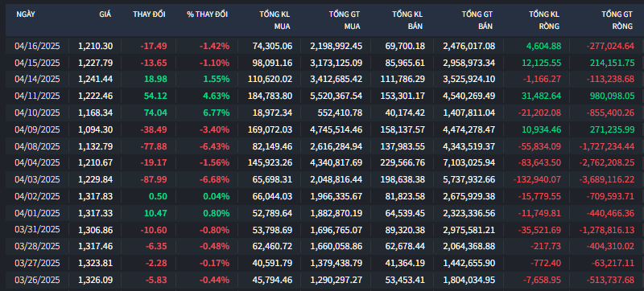Select the TỔNG KL BÁN header

coord(407,20)
